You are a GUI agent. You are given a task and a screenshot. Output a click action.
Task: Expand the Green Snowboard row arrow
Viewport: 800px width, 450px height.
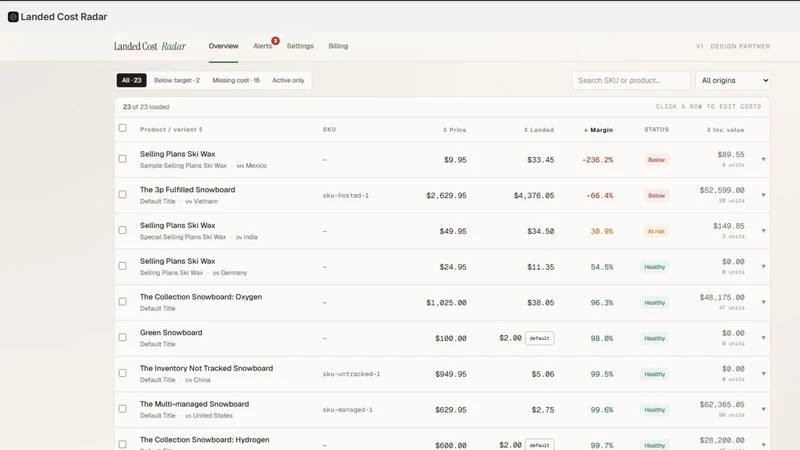[763, 338]
